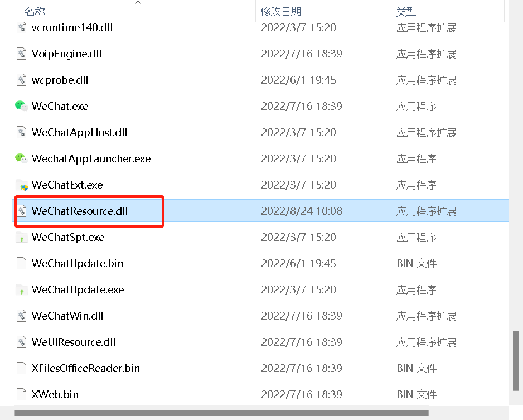
Task: Click the WeUIResource.dll file icon
Action: pos(21,342)
